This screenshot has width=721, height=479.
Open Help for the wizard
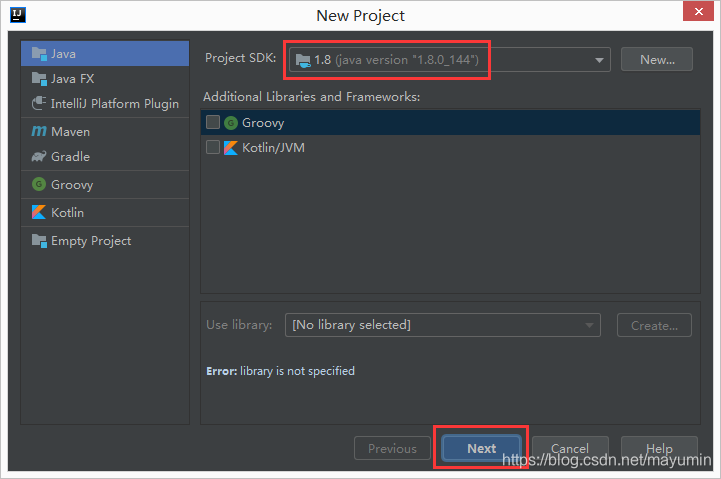pyautogui.click(x=659, y=448)
